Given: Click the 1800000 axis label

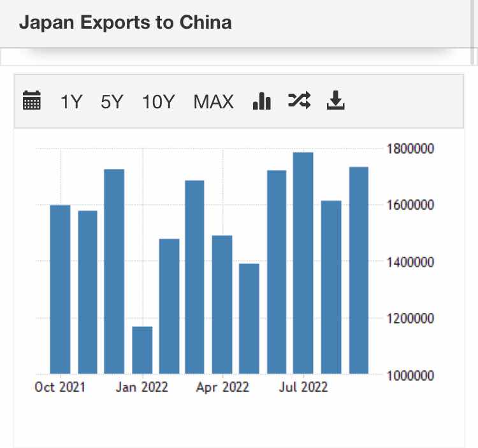Looking at the screenshot, I should click(x=410, y=149).
